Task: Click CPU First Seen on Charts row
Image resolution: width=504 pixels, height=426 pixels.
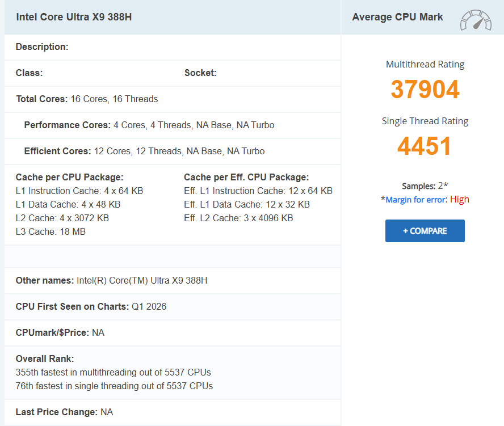Action: click(91, 307)
